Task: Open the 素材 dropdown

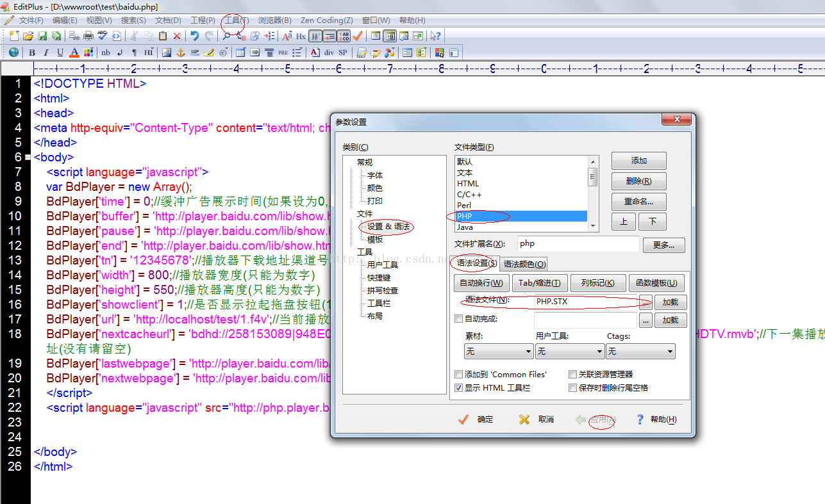Action: coord(499,351)
